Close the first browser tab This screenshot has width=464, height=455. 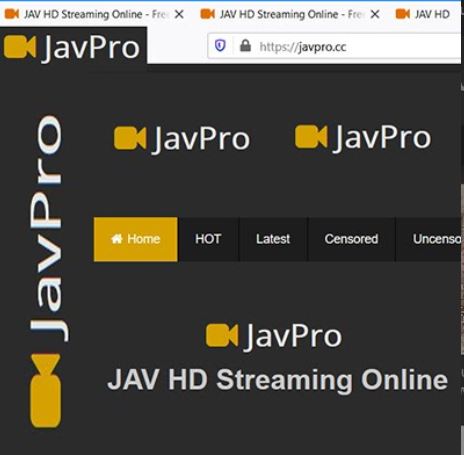pyautogui.click(x=179, y=14)
